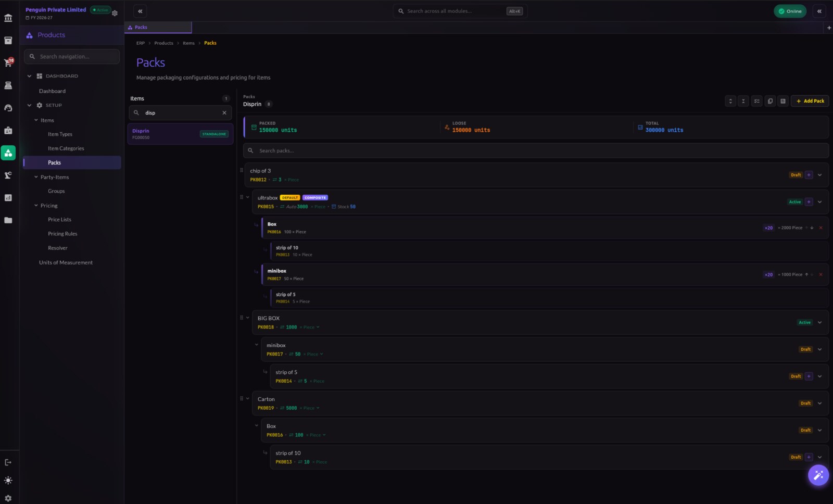Click the magic wand assistant button

pos(818,475)
